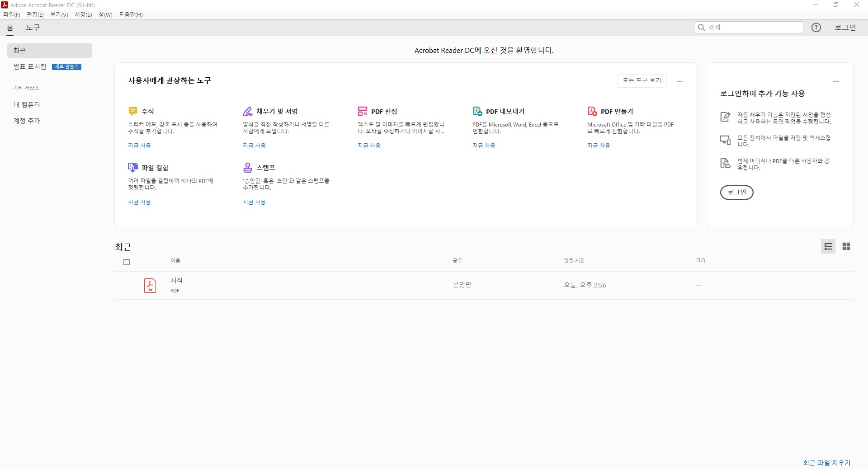Click the PDF 만들기 tool icon

592,111
